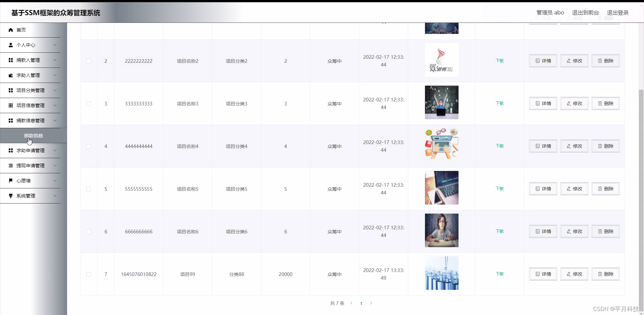Expand the 提现申请管理 menu
This screenshot has width=644, height=315.
pyautogui.click(x=55, y=166)
